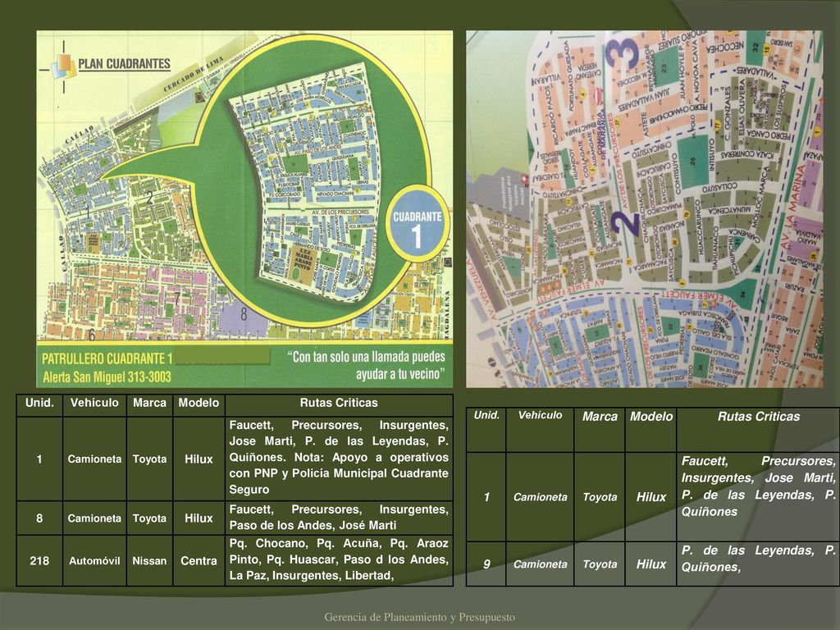Screen dimensions: 840x630
Task: Click the blue Cuadrante 1 circular badge
Action: [418, 223]
